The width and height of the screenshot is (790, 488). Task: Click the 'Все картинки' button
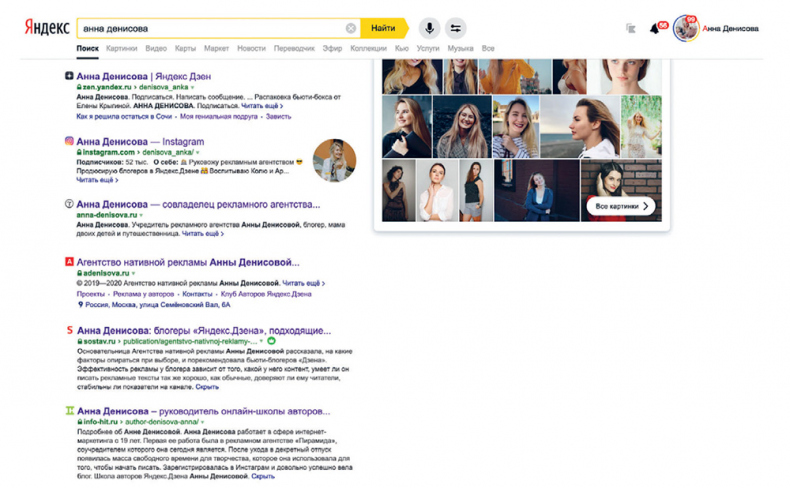coord(622,207)
